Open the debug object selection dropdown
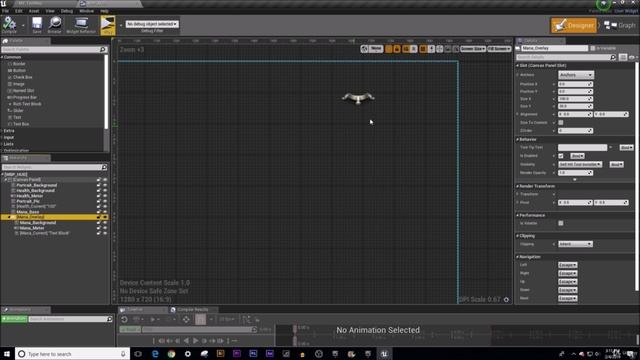The image size is (640, 360). 152,24
